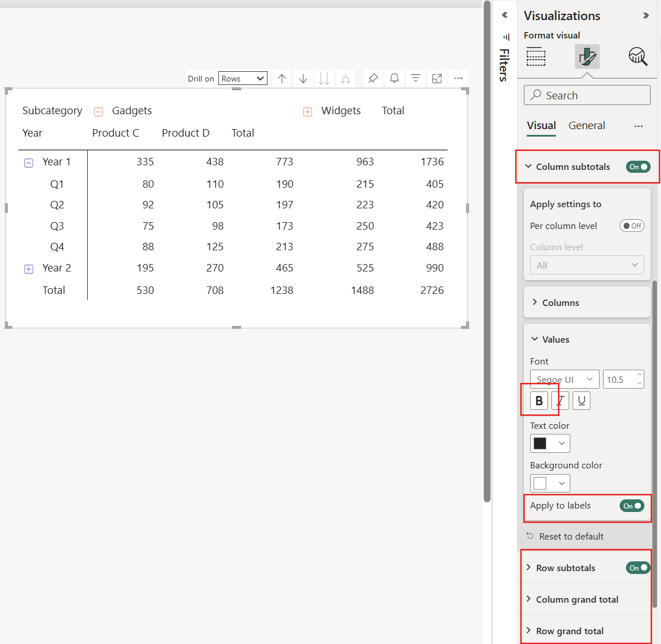Collapse the Gadgets column group

[98, 112]
